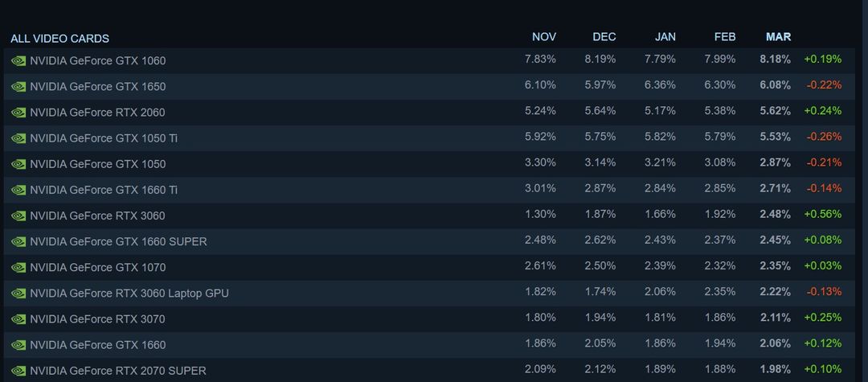This screenshot has width=868, height=382.
Task: Click the NVIDIA logo beside GTX 1660 SUPER
Action: (18, 242)
